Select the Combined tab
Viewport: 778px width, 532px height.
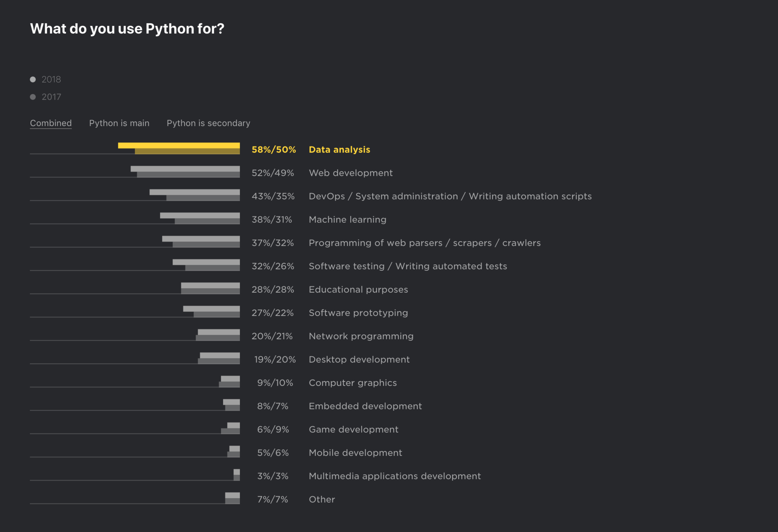51,123
